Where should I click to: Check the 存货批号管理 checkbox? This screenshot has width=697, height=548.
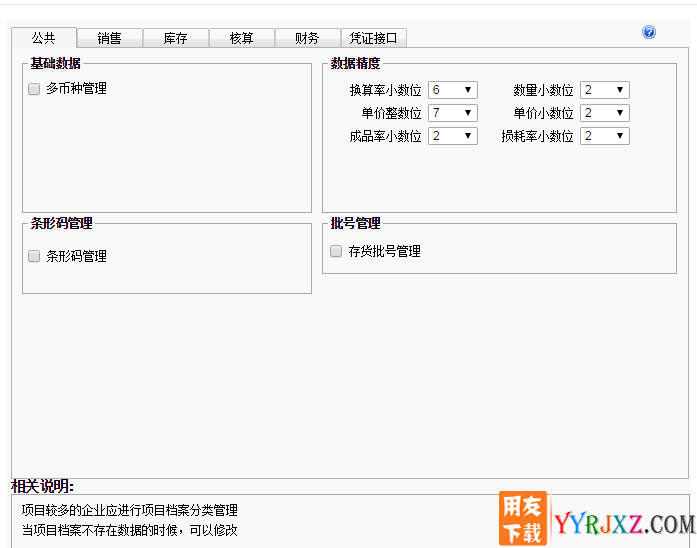[x=336, y=251]
